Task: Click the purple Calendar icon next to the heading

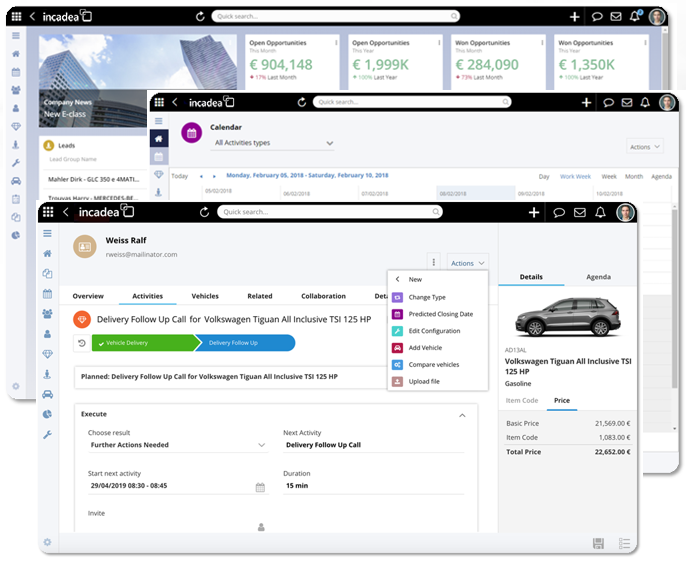Action: click(x=191, y=134)
